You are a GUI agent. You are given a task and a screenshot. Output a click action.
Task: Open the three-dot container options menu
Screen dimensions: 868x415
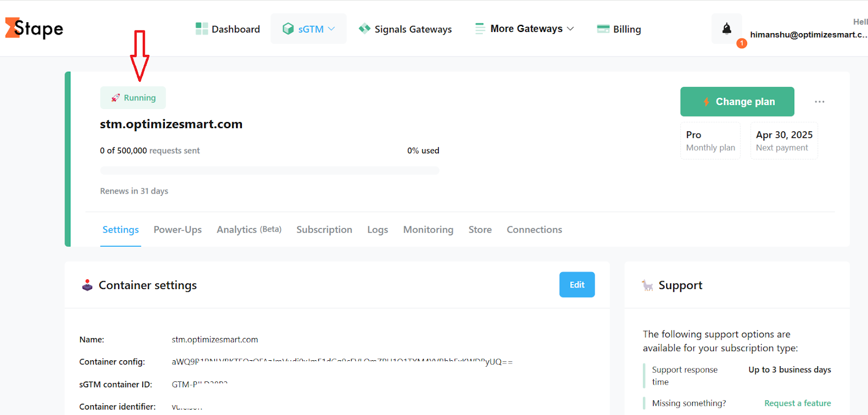[819, 102]
